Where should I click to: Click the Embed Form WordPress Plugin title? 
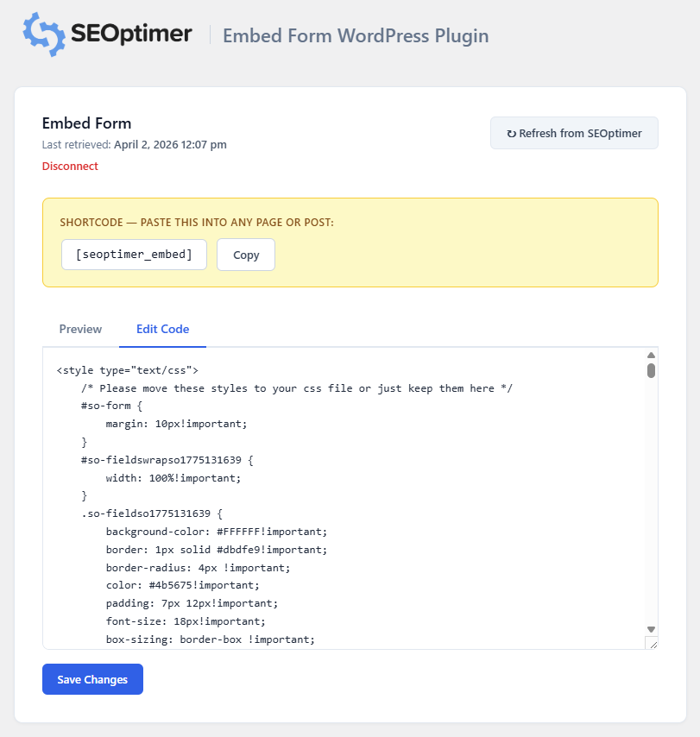point(355,35)
